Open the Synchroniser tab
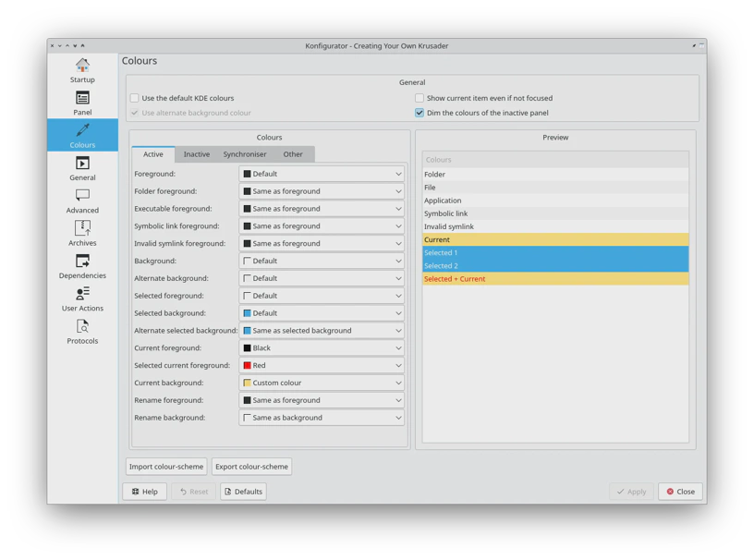This screenshot has width=754, height=560. coord(245,154)
